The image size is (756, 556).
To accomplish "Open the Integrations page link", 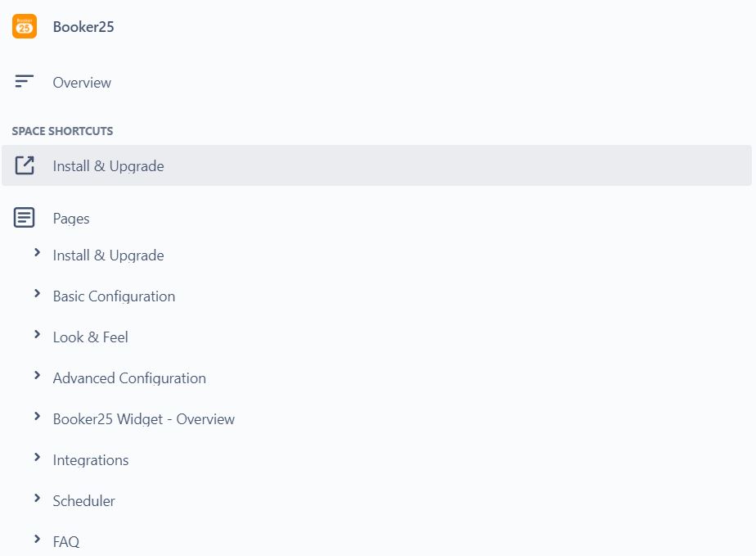I will click(x=91, y=460).
